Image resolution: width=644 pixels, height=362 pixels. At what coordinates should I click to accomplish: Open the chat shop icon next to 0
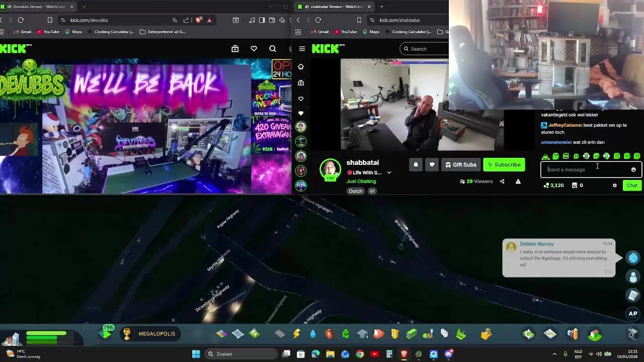point(575,186)
